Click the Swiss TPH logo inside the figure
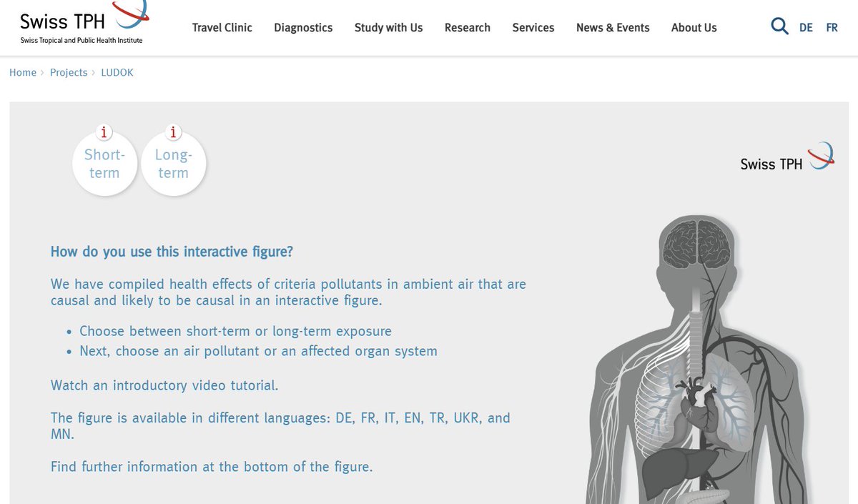Screen dimensions: 858x504 click(787, 157)
